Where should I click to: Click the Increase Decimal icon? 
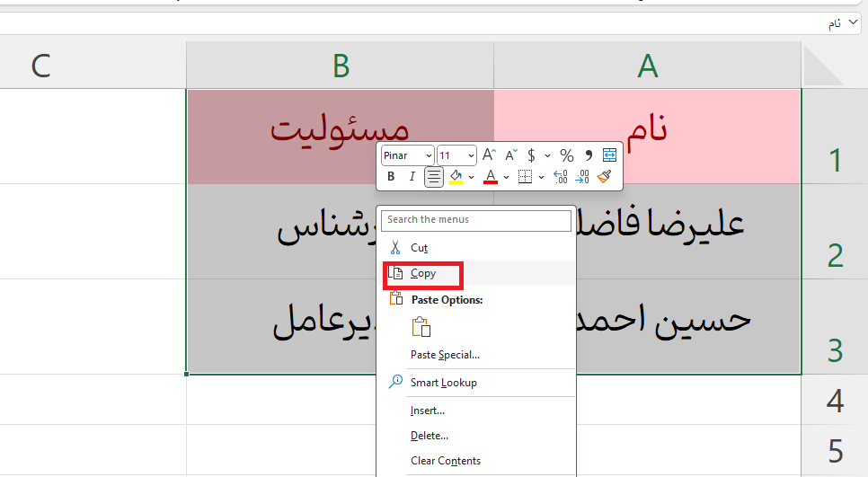point(561,177)
